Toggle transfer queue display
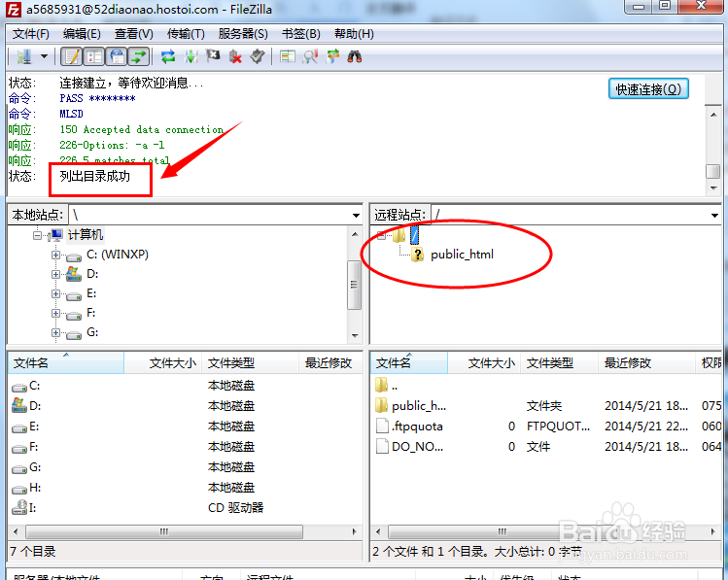 click(139, 57)
